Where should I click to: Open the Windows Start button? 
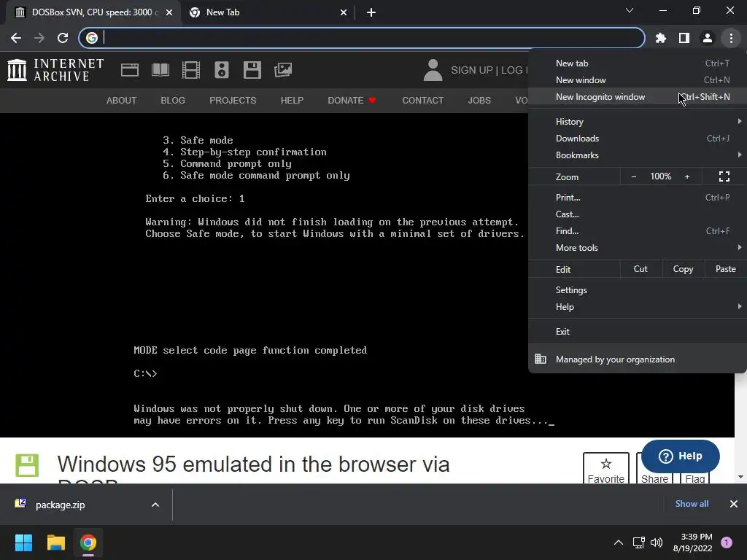(23, 542)
